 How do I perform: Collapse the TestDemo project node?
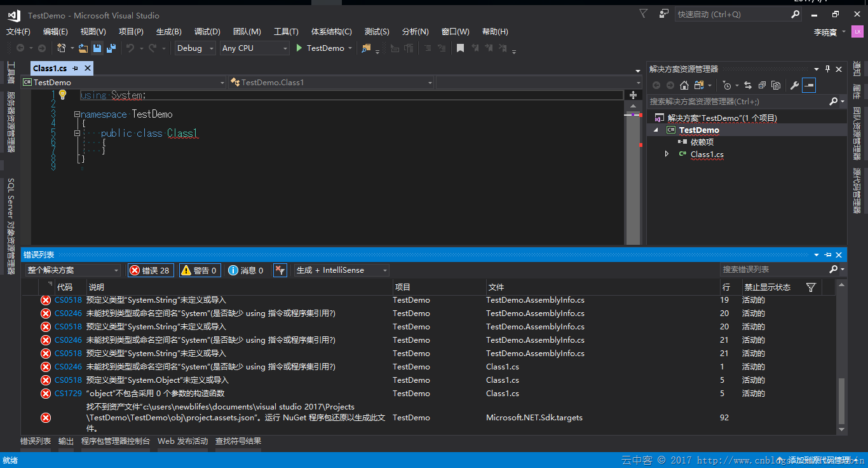point(655,130)
